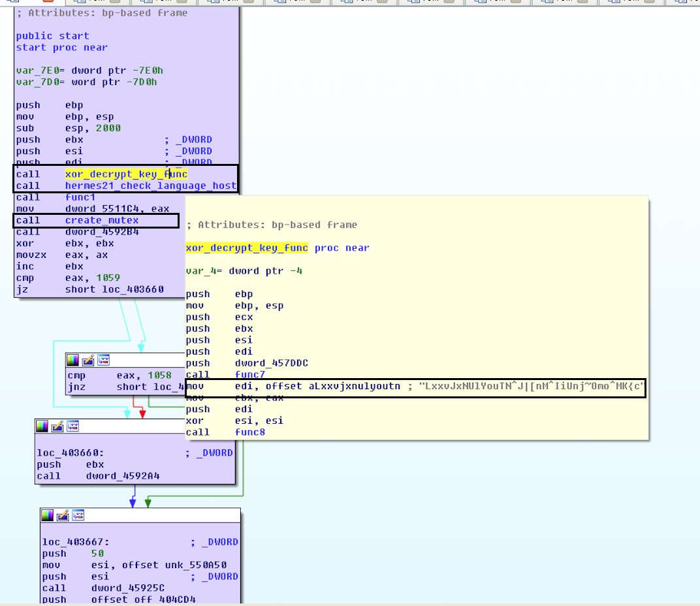
Task: Click dword_45925C call operand
Action: [x=128, y=588]
